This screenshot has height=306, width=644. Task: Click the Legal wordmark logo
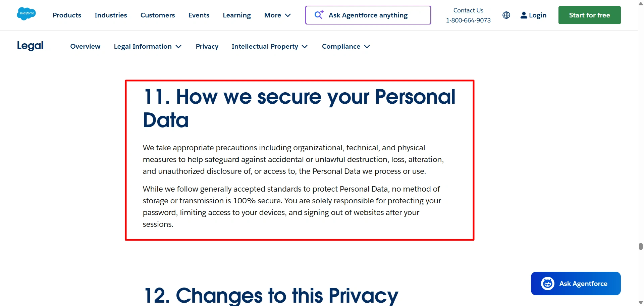[x=30, y=46]
